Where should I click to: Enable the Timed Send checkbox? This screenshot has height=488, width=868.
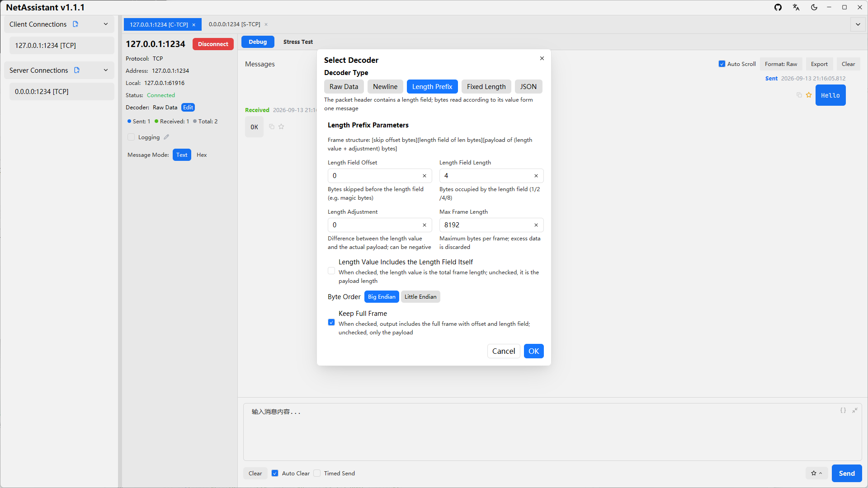click(317, 473)
